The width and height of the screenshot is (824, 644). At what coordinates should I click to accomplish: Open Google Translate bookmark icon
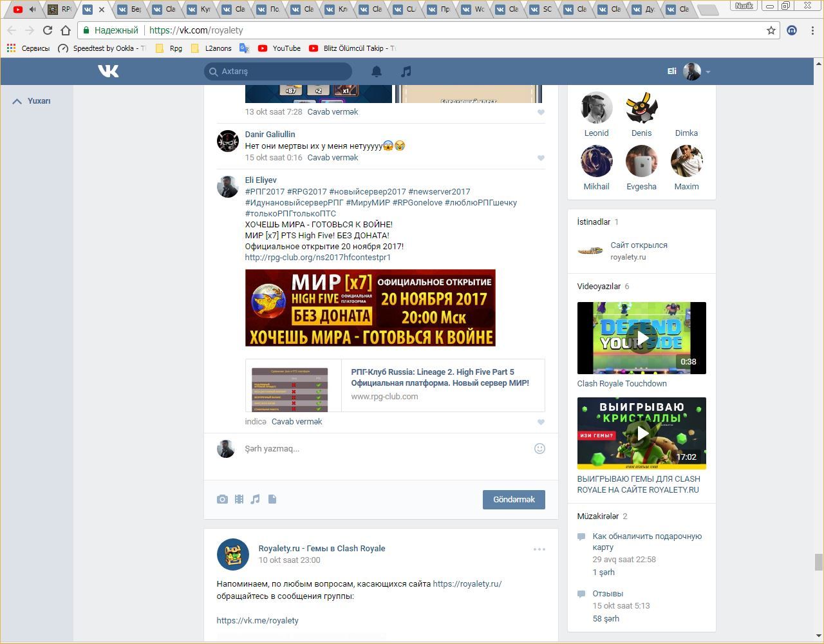[244, 48]
